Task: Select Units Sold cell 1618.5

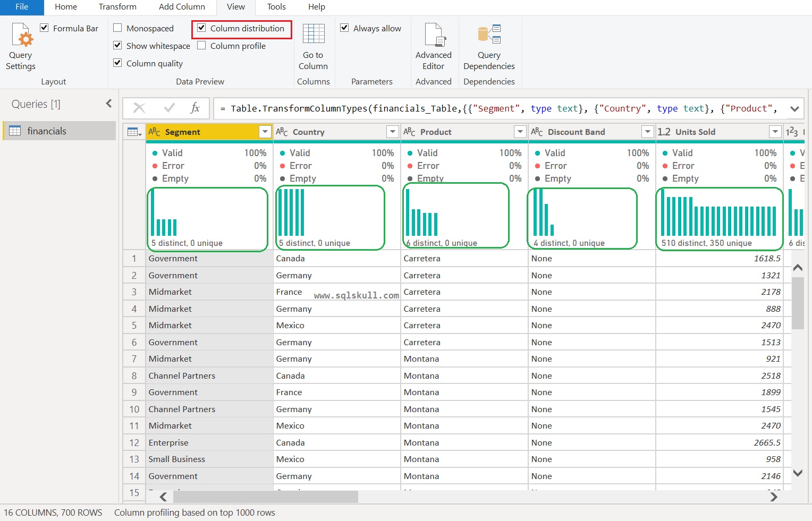Action: point(720,258)
